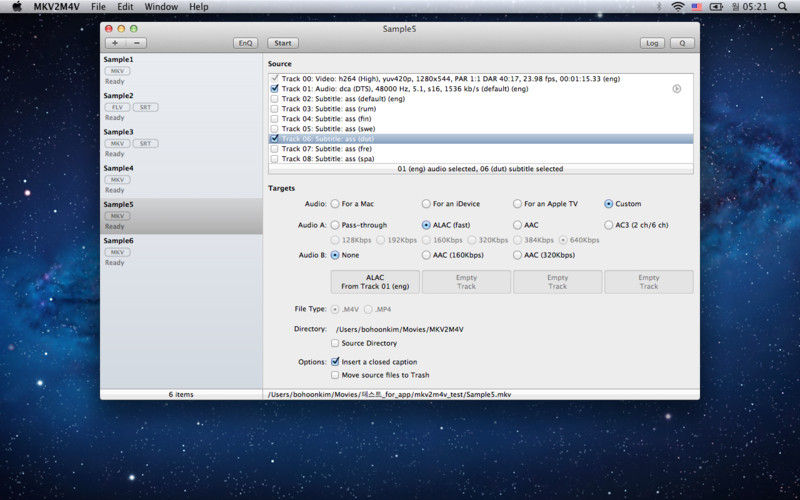This screenshot has width=800, height=500.
Task: Click the minus remove-file button
Action: pos(137,43)
